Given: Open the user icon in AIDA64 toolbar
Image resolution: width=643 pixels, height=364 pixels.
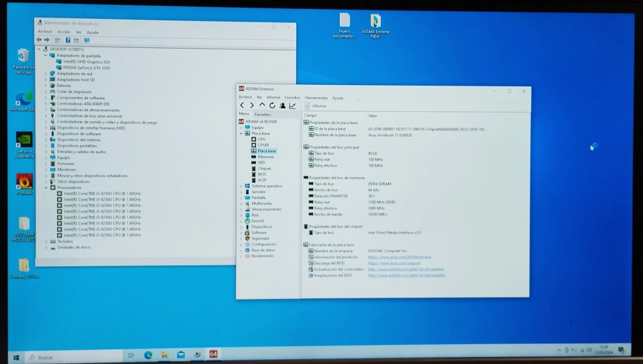Looking at the screenshot, I should click(x=283, y=106).
